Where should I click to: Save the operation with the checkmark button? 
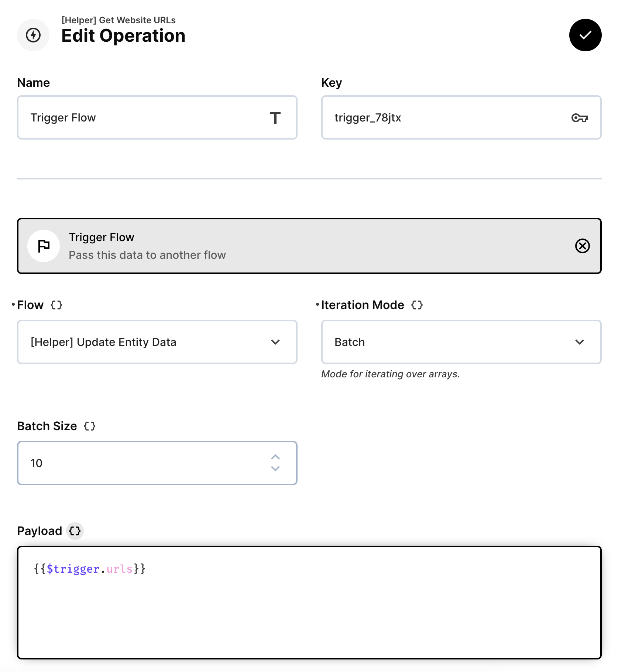pyautogui.click(x=585, y=35)
